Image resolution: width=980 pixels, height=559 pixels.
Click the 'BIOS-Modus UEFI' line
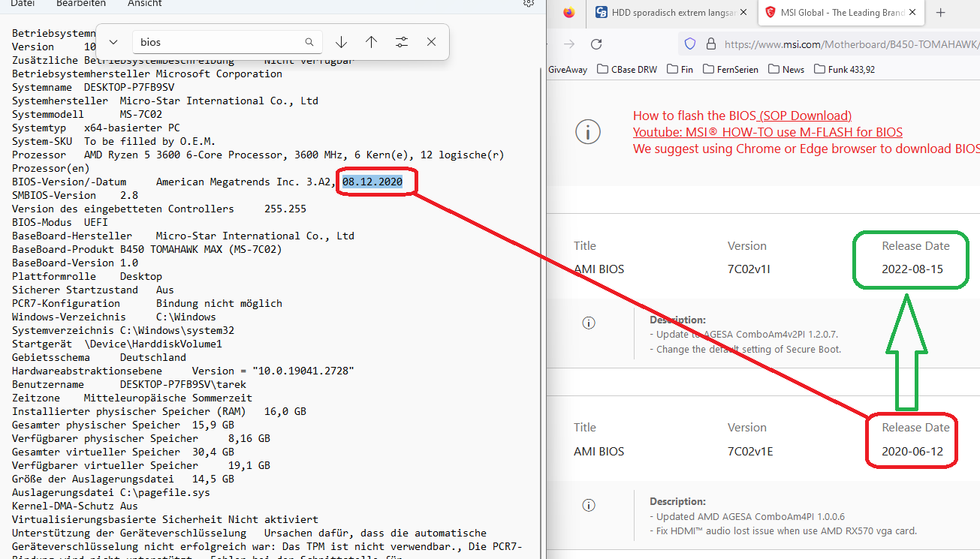click(x=60, y=222)
